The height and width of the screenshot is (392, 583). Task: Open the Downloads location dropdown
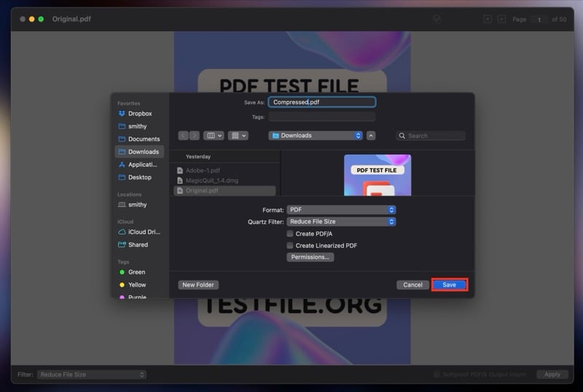pos(316,136)
